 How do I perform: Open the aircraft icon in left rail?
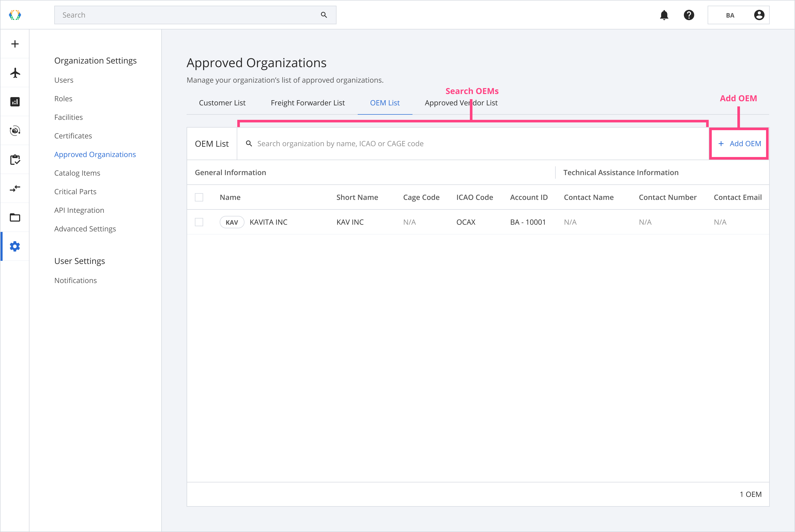(15, 73)
